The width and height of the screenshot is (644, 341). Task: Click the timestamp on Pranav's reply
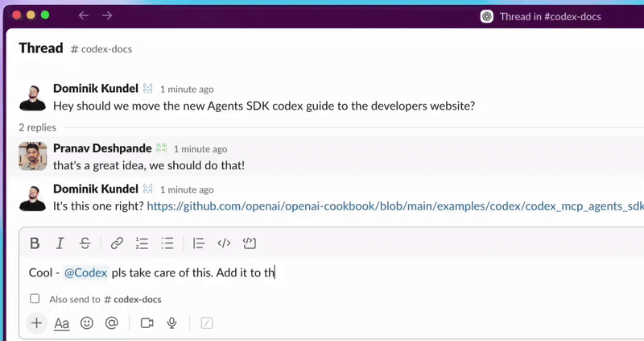click(200, 149)
